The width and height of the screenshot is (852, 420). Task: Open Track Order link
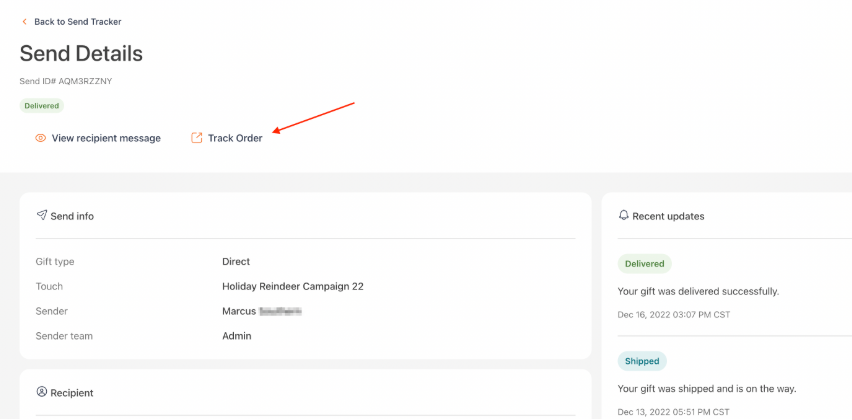[x=235, y=138]
